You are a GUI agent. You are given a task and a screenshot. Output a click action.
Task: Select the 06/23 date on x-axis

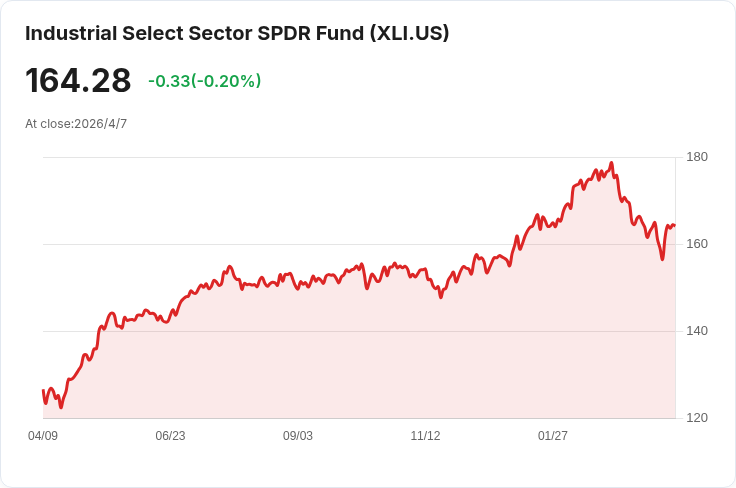[170, 436]
